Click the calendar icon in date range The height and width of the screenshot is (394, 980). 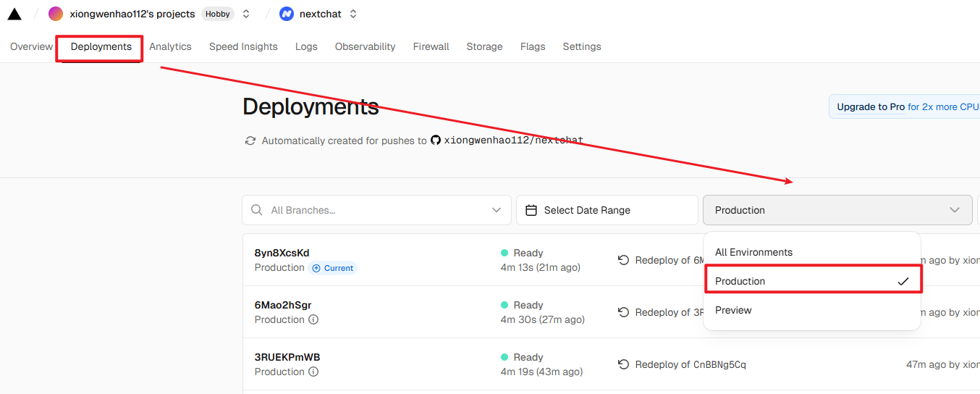point(531,210)
